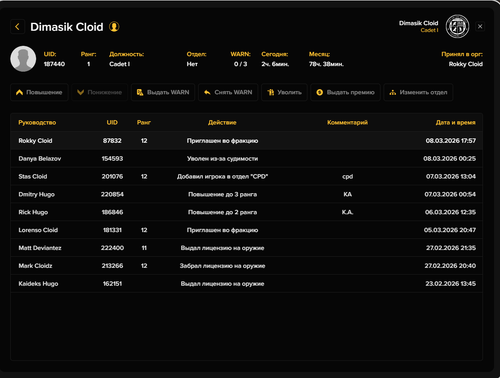The image size is (500, 378).
Task: Click the Уволить button
Action: [x=284, y=92]
